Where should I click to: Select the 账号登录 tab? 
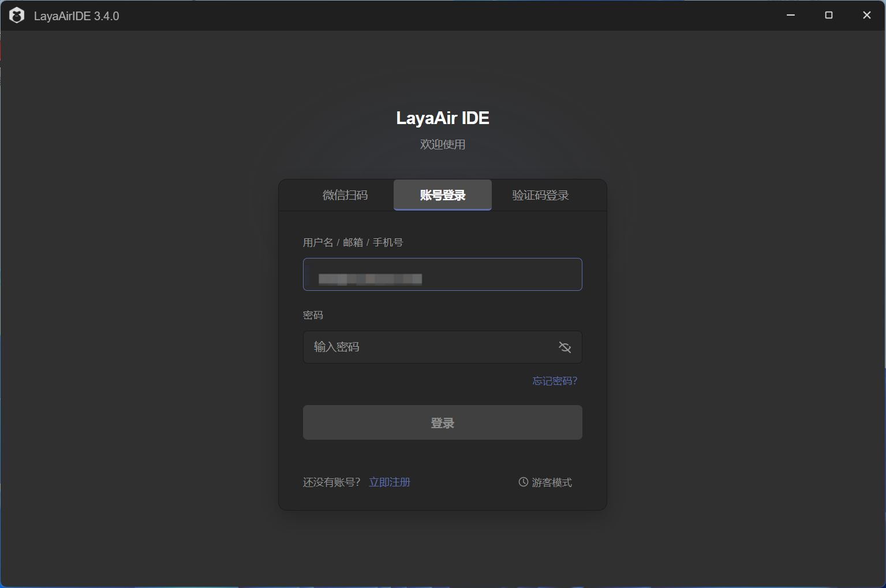click(443, 195)
